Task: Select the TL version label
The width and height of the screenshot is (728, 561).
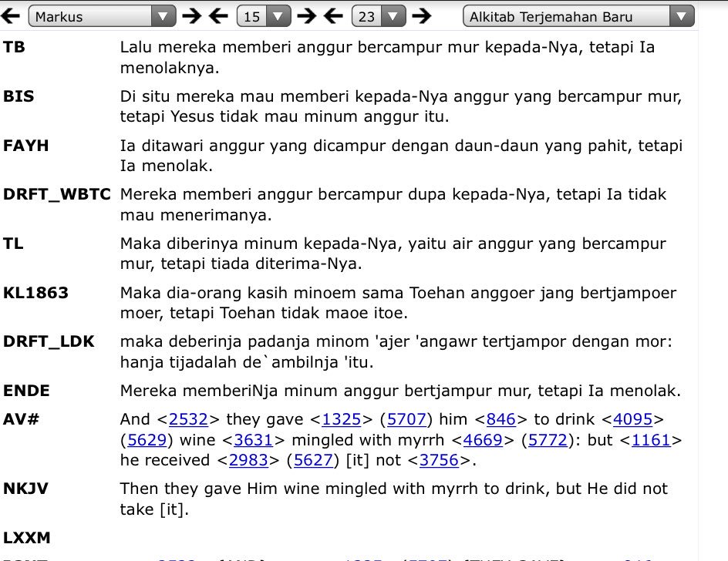Action: [x=13, y=244]
